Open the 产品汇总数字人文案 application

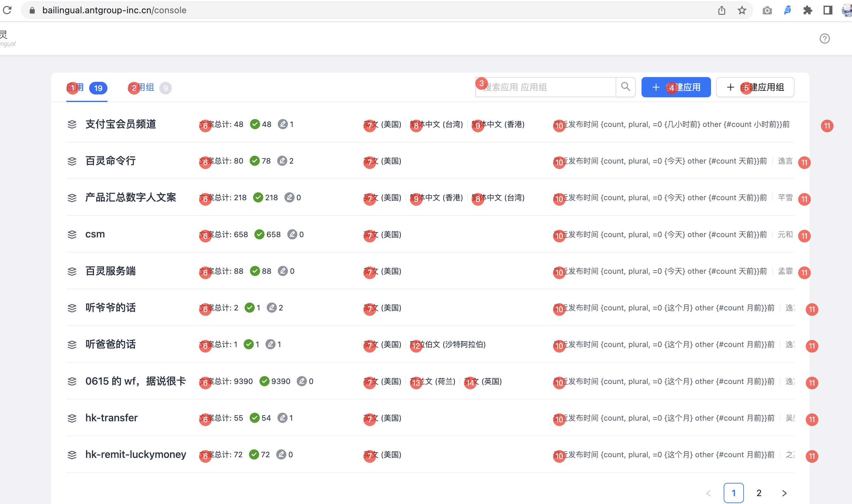(x=131, y=198)
